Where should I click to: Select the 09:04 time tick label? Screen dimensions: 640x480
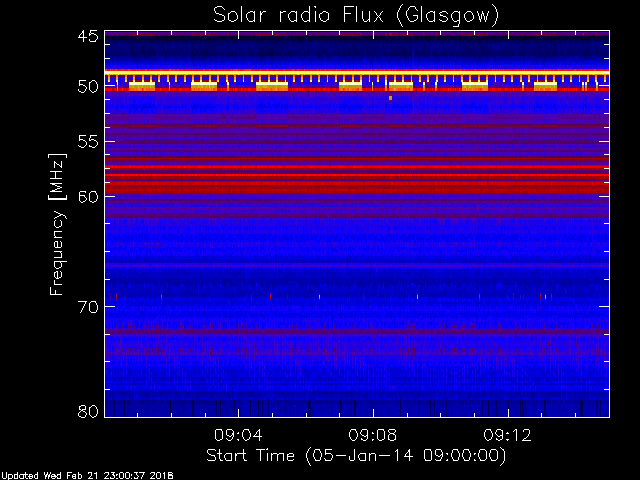(238, 435)
